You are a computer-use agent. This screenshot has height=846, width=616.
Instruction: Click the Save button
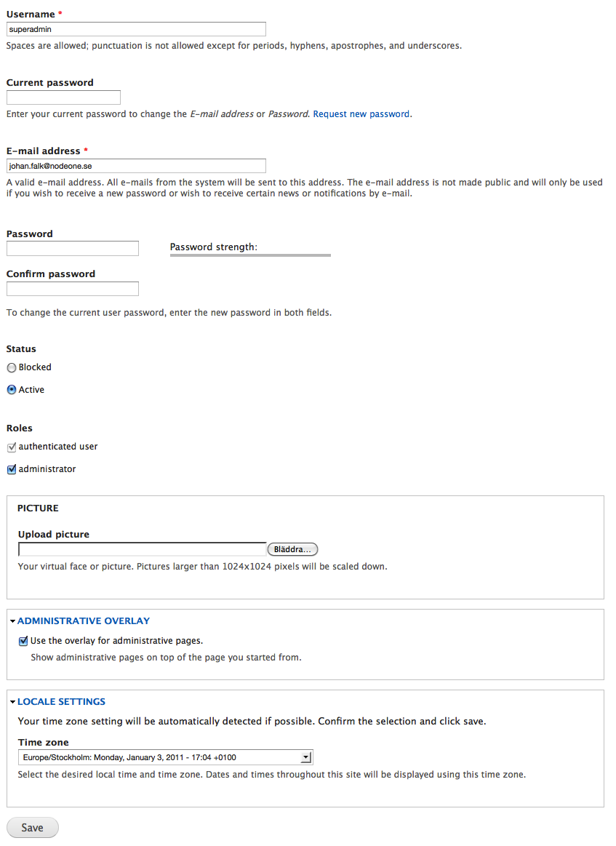point(32,828)
